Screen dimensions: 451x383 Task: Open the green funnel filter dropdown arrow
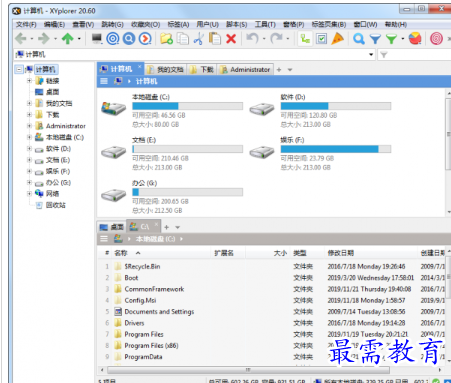(403, 39)
